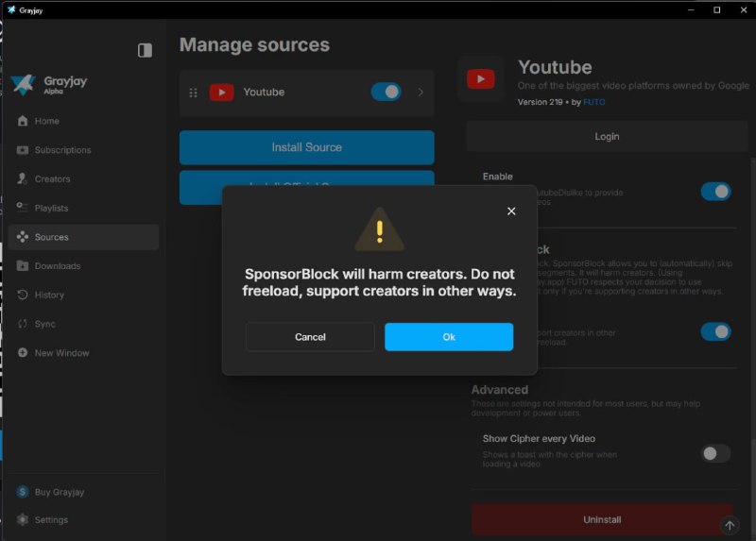Toggle the SponsorBlock freeload warning switch
This screenshot has height=541, width=756.
715,331
